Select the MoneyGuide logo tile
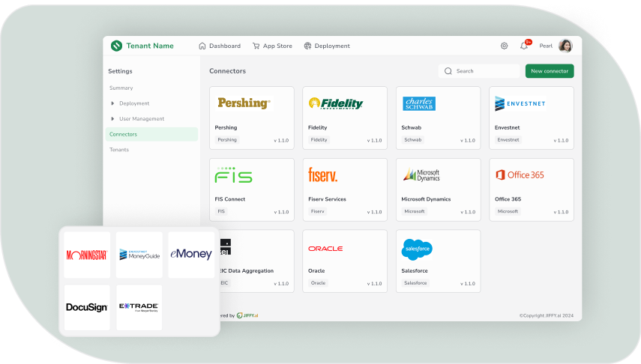 139,255
